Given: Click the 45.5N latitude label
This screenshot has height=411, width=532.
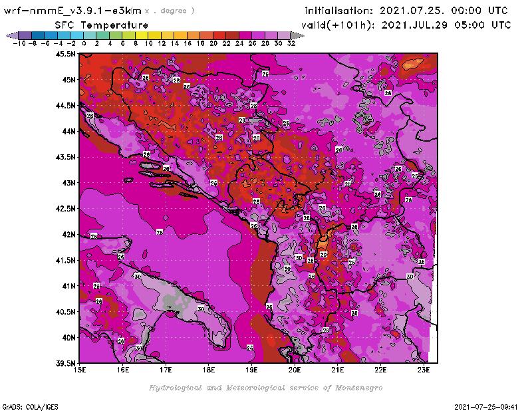Looking at the screenshot, I should (65, 54).
